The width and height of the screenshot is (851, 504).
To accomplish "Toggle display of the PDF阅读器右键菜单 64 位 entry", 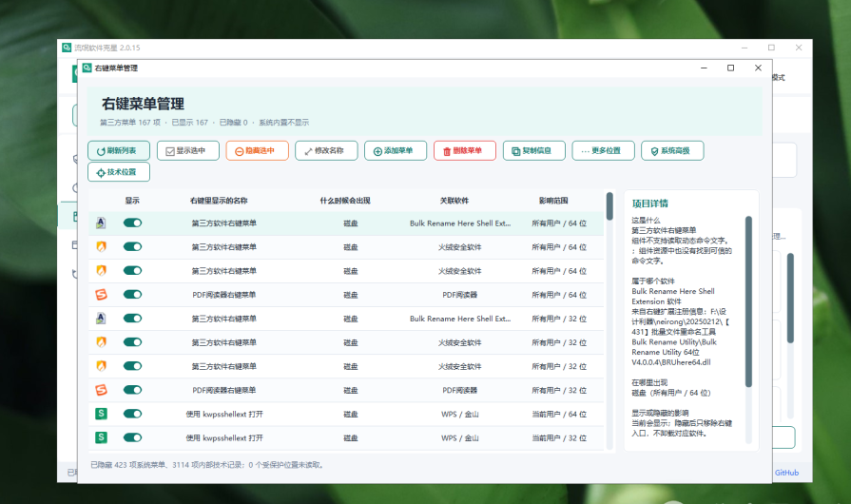I will [132, 295].
